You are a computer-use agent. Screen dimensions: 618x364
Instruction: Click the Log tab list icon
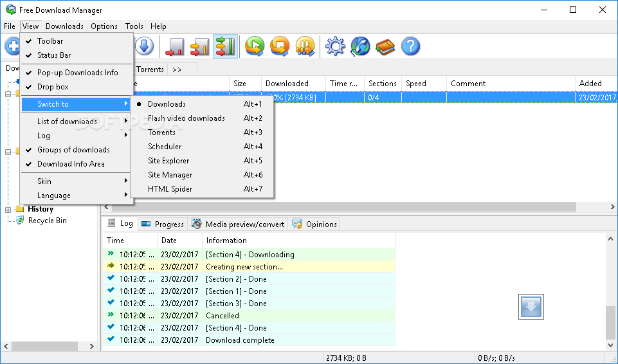[x=112, y=223]
